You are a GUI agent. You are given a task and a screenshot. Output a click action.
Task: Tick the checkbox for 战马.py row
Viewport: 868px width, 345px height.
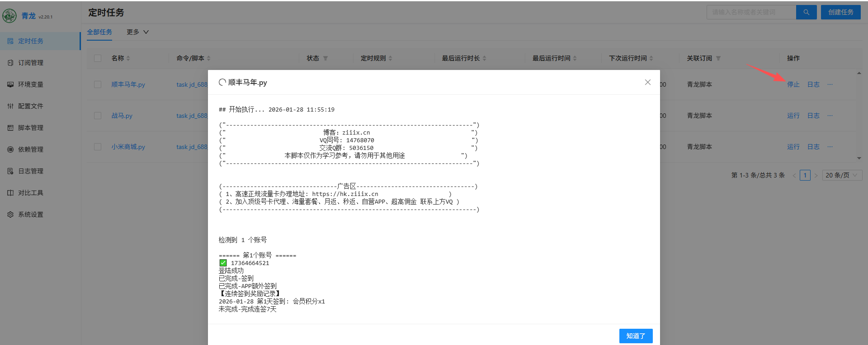point(98,116)
